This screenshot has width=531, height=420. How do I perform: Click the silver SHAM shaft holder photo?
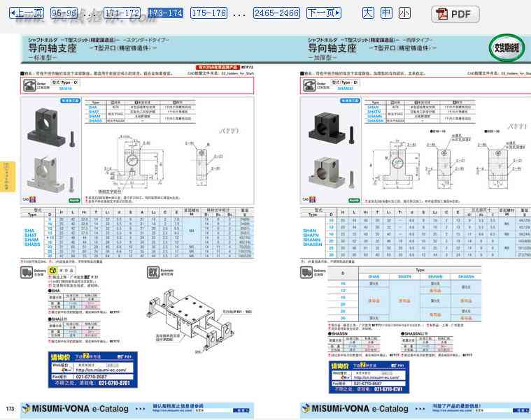coord(45,173)
